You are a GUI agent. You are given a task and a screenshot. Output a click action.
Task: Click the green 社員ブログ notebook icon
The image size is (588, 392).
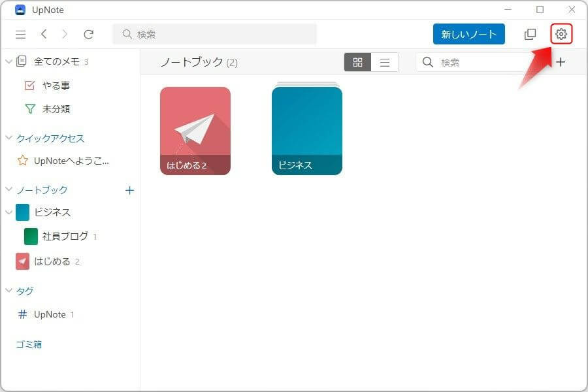click(31, 237)
